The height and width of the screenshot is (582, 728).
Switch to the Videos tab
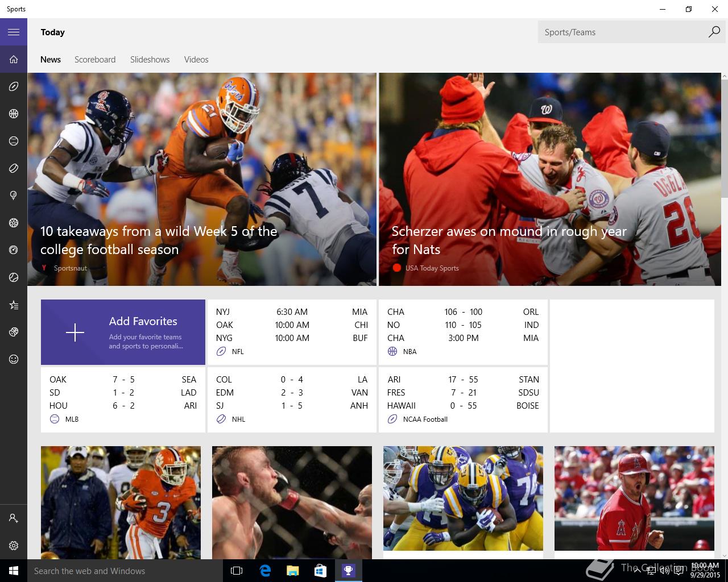[196, 60]
